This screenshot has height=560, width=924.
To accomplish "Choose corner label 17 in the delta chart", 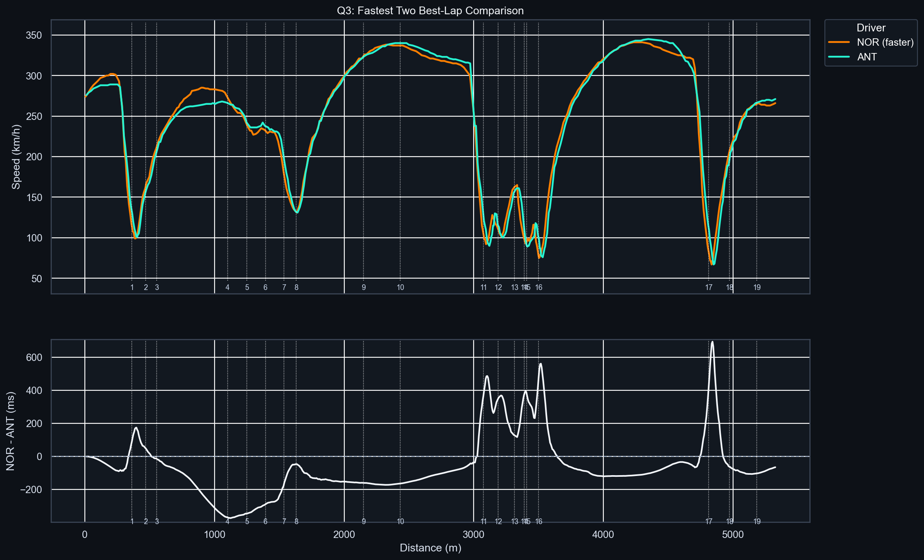I will coord(709,522).
